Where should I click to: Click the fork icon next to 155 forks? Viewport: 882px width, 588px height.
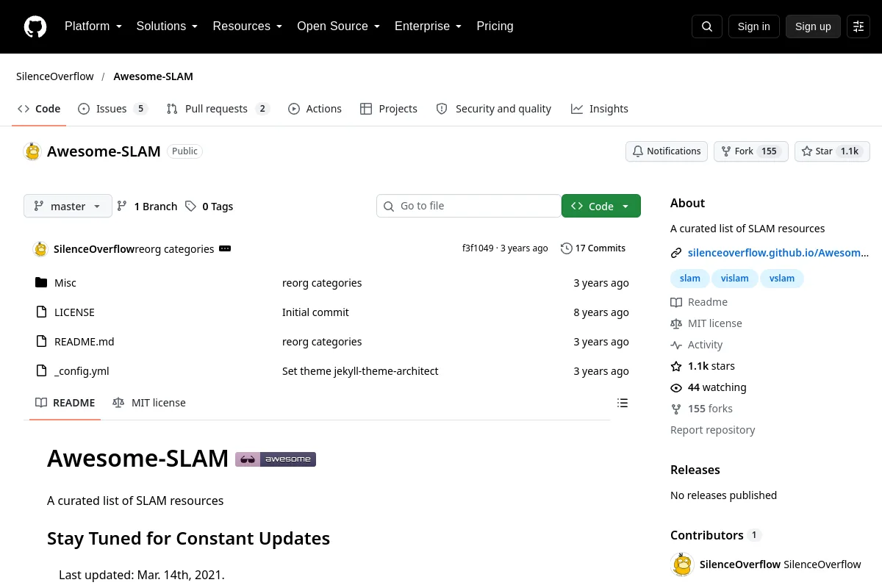(x=676, y=409)
